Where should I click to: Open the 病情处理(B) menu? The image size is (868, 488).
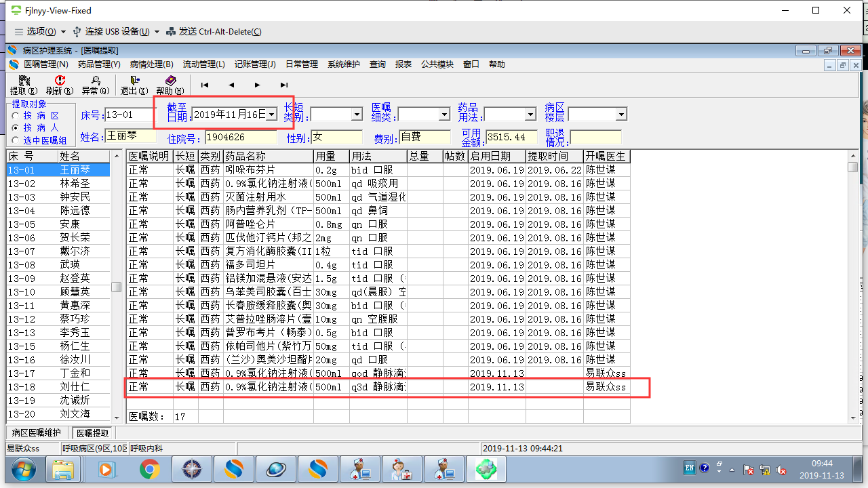[152, 64]
